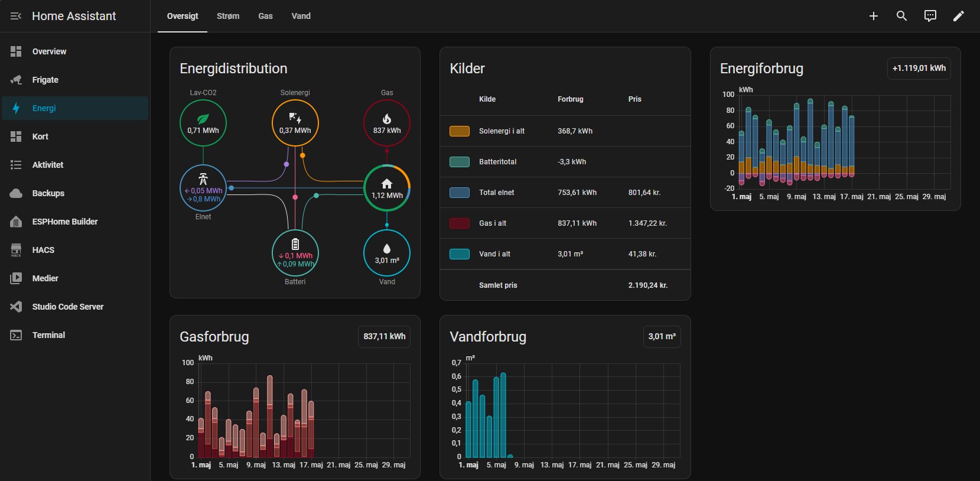The height and width of the screenshot is (481, 980).
Task: Switch to the Strøm tab
Action: click(x=228, y=16)
